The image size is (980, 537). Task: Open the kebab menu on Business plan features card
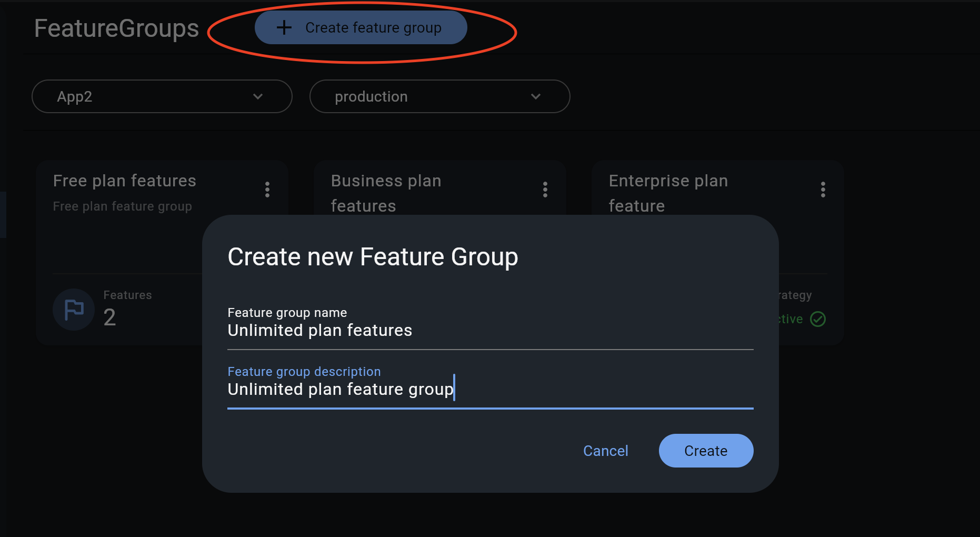[545, 190]
